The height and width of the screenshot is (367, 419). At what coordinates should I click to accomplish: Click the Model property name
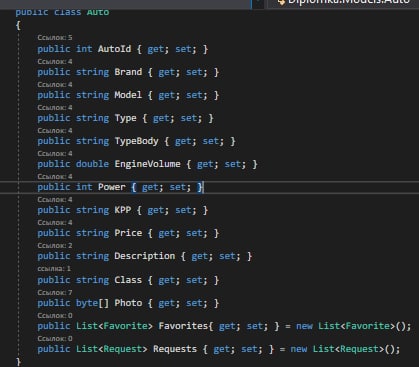(128, 95)
